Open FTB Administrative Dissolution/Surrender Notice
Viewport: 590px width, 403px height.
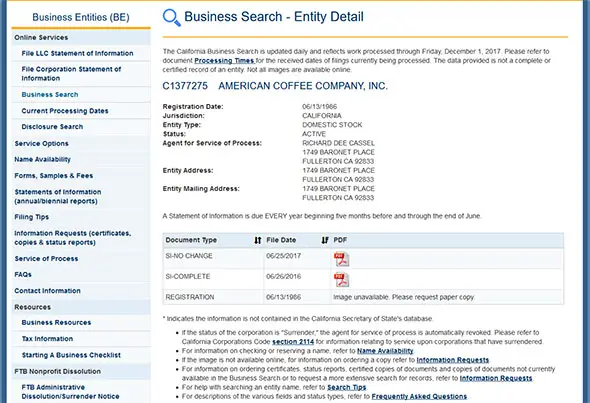coord(70,392)
